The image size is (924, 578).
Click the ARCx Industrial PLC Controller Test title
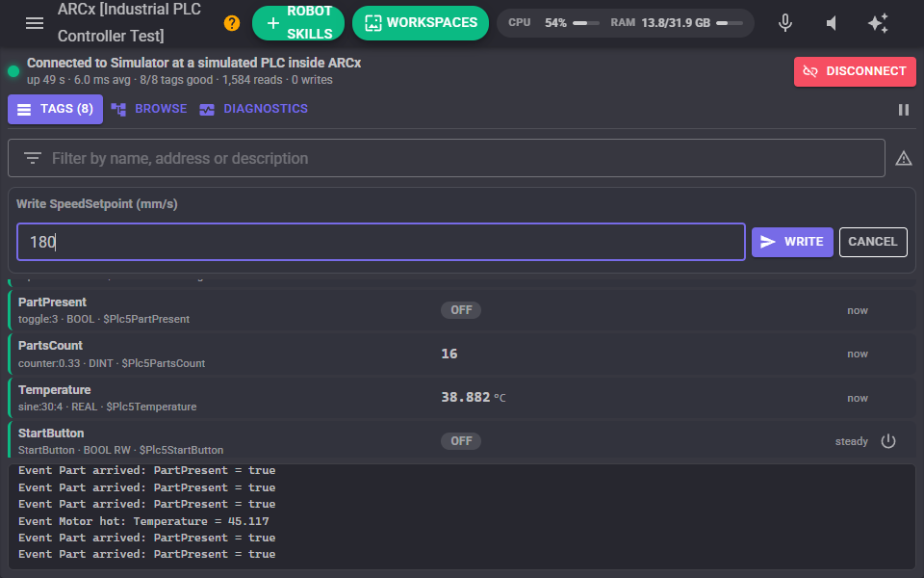129,23
